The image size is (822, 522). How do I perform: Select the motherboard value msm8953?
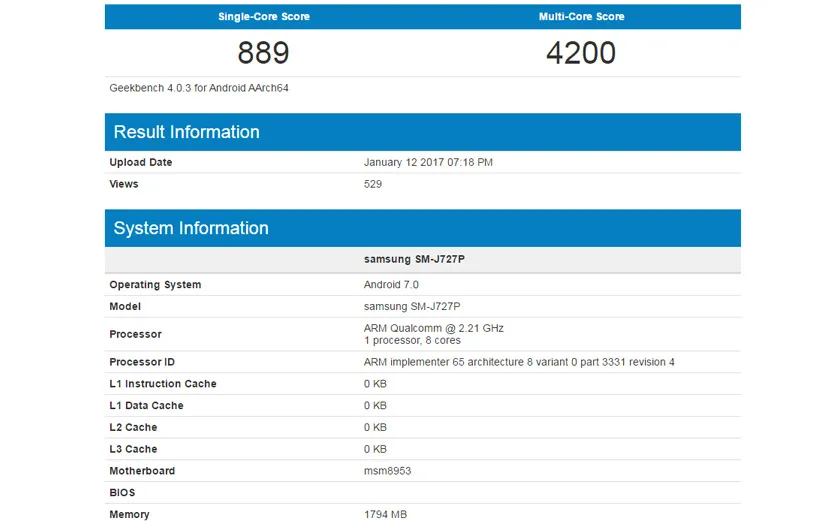pyautogui.click(x=387, y=471)
